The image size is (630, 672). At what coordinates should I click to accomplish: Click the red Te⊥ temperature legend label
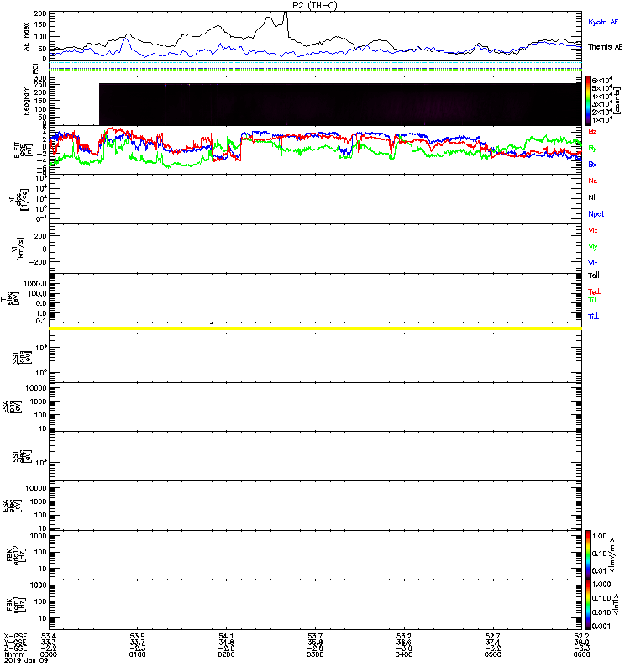tap(594, 291)
